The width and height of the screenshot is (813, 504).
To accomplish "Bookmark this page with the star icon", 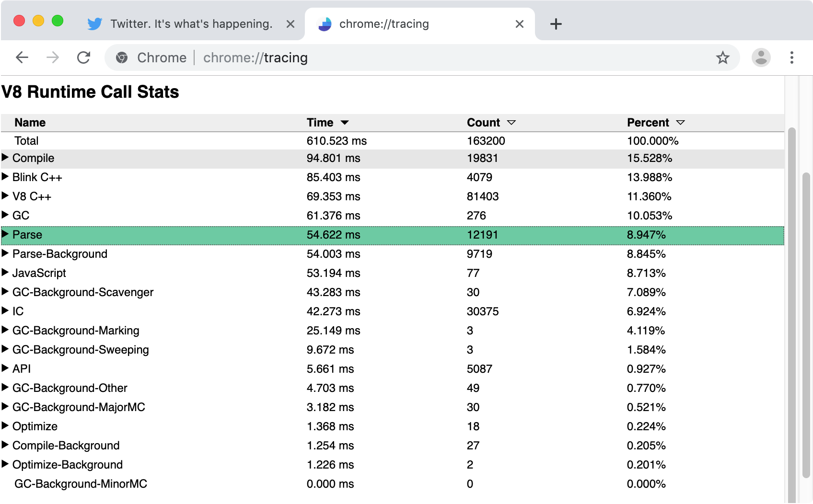I will [722, 57].
